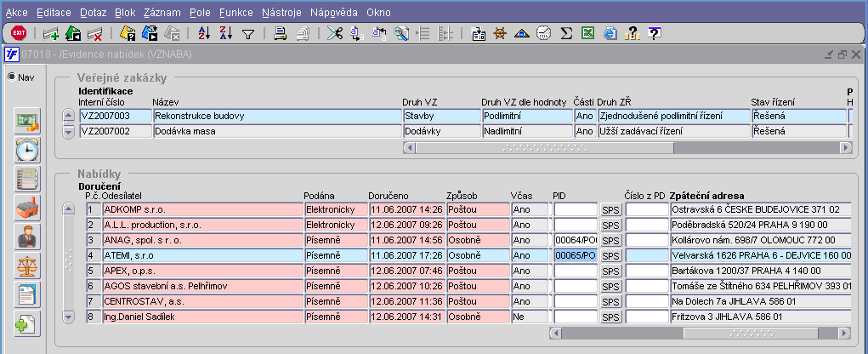Image resolution: width=868 pixels, height=354 pixels.
Task: Select the CENTROSTAV, a.s. sender field
Action: click(202, 301)
